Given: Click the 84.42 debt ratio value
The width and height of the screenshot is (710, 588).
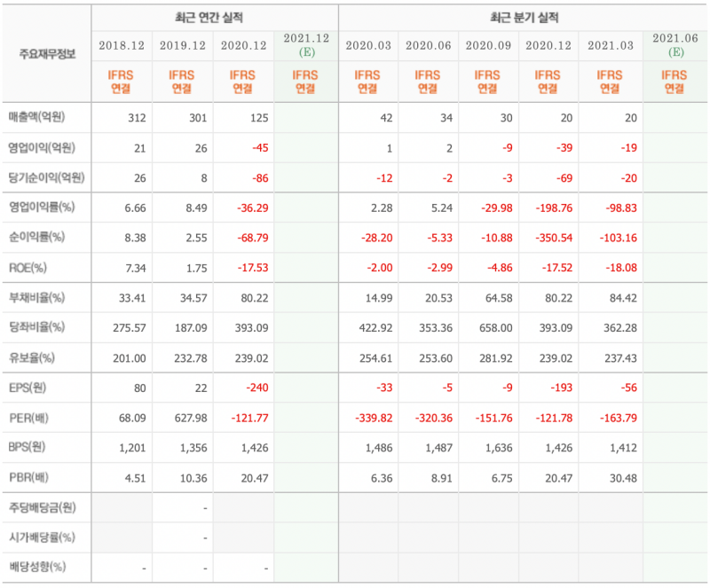Looking at the screenshot, I should 623,298.
